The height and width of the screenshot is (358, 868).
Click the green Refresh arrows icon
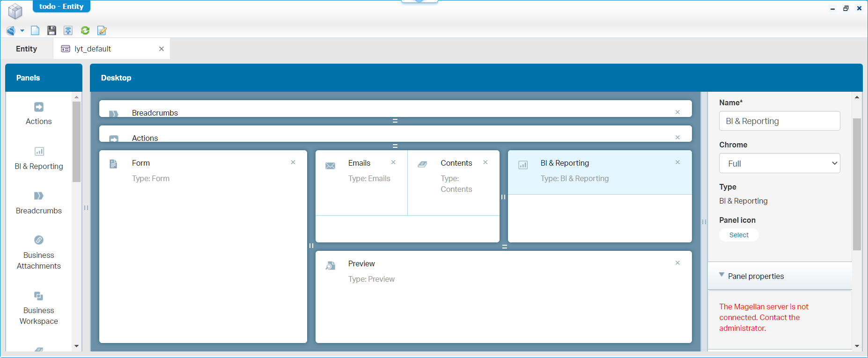tap(85, 30)
